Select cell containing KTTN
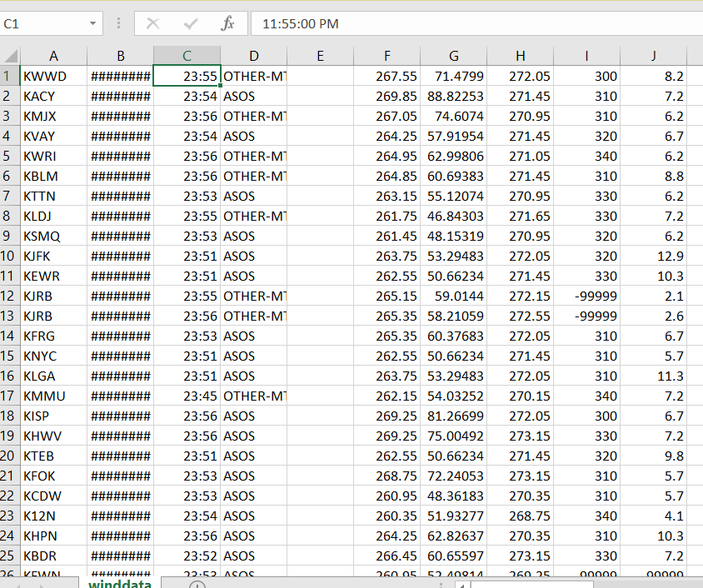703x588 pixels. coord(54,197)
